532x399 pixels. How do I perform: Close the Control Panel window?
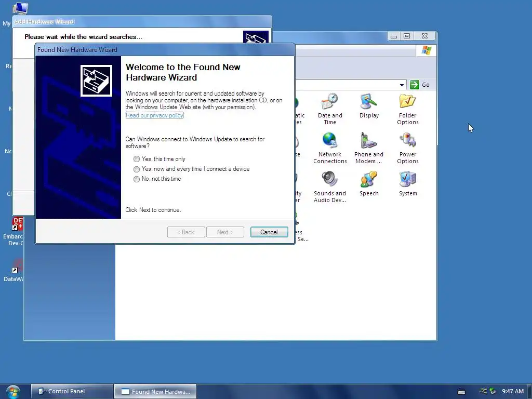tap(424, 36)
